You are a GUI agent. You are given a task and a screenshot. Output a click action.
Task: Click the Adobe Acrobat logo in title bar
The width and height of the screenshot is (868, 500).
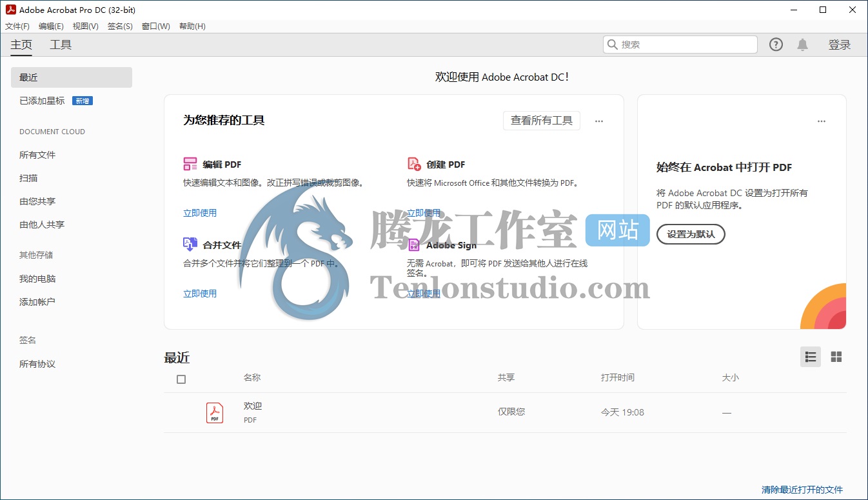11,10
